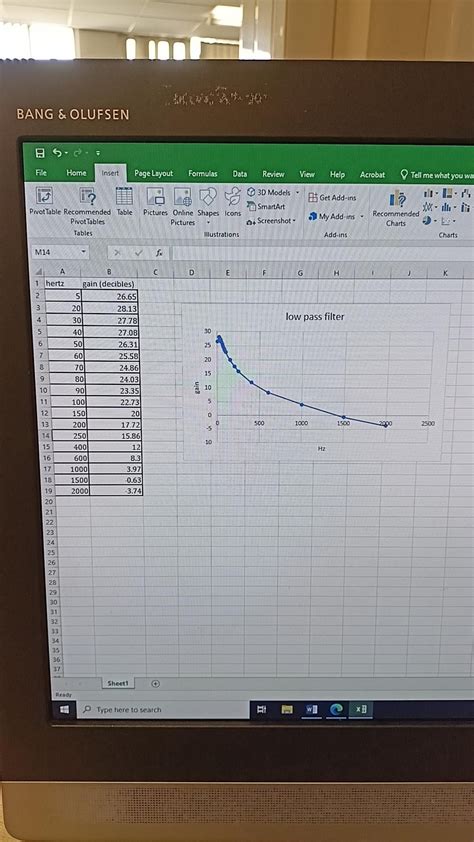Open Online Pictures

tap(183, 207)
